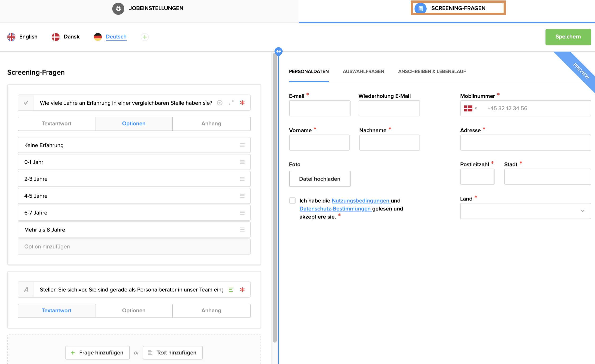Check the Nutzungsbedingungen acceptance checkbox

click(x=292, y=200)
